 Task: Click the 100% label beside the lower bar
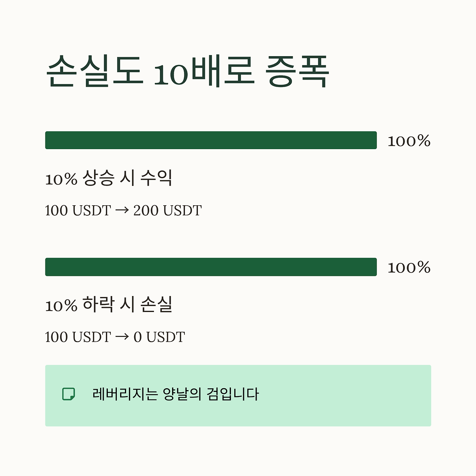409,267
